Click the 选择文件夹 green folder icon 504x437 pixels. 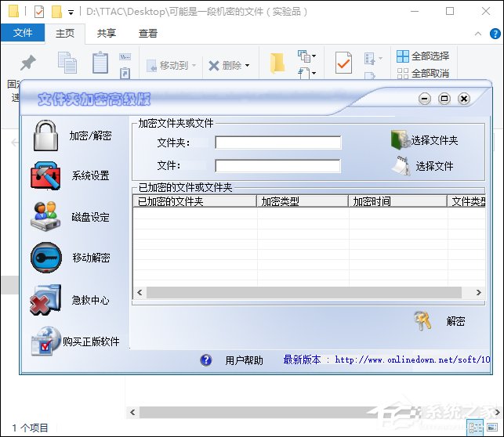pyautogui.click(x=400, y=139)
